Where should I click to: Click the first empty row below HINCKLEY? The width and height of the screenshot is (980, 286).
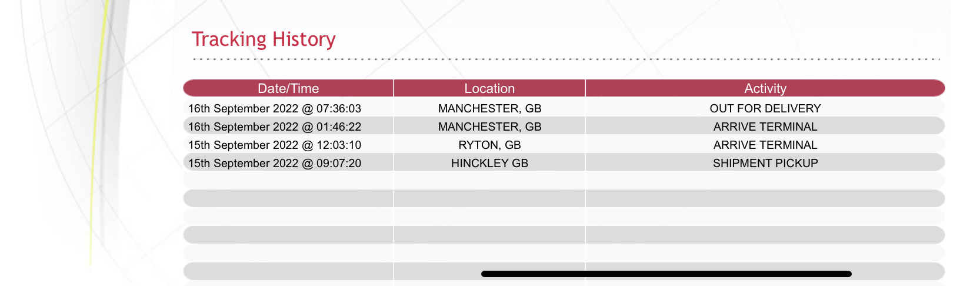[564, 180]
